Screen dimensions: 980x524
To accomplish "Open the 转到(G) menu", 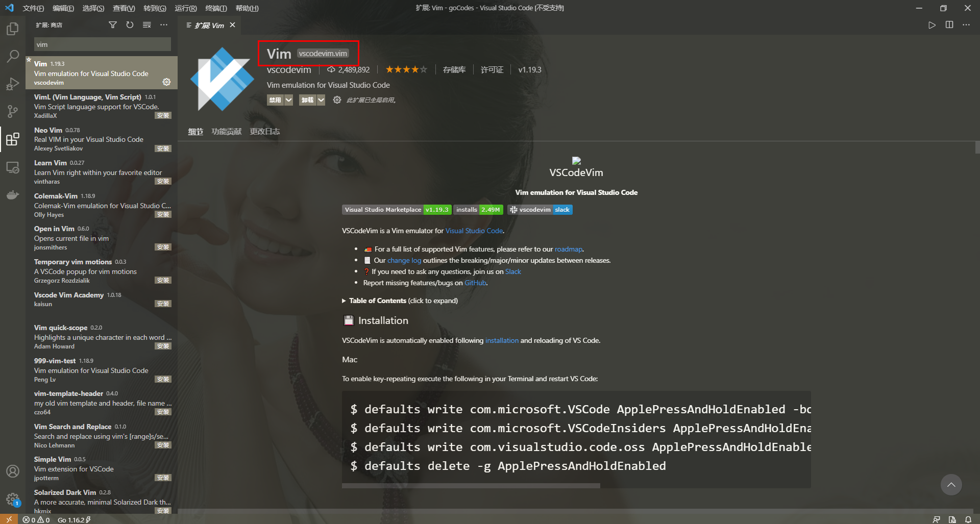I will click(x=155, y=8).
